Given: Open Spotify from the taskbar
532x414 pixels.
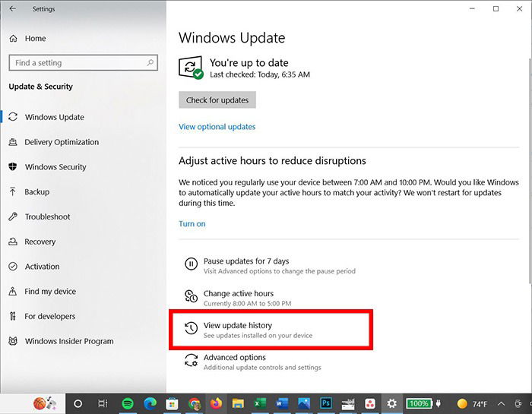Looking at the screenshot, I should (128, 403).
